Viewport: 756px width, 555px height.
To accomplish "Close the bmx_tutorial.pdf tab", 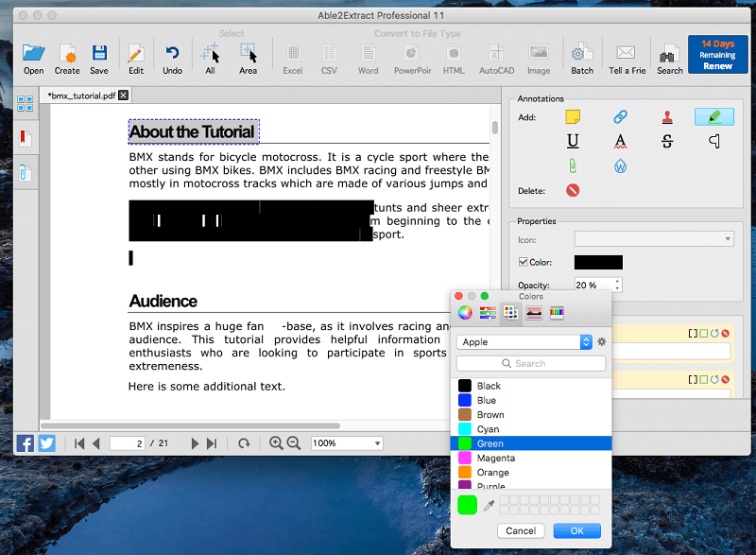I will tap(124, 95).
